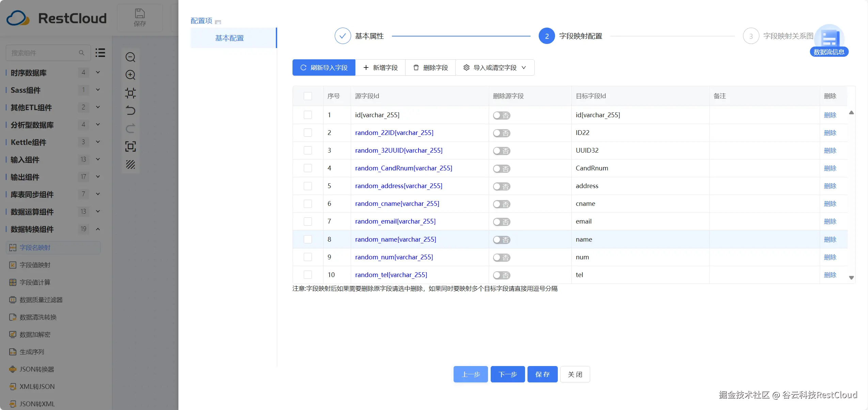868x410 pixels.
Task: Toggle 删除源字段 switch for random_CandRnum
Action: point(502,168)
